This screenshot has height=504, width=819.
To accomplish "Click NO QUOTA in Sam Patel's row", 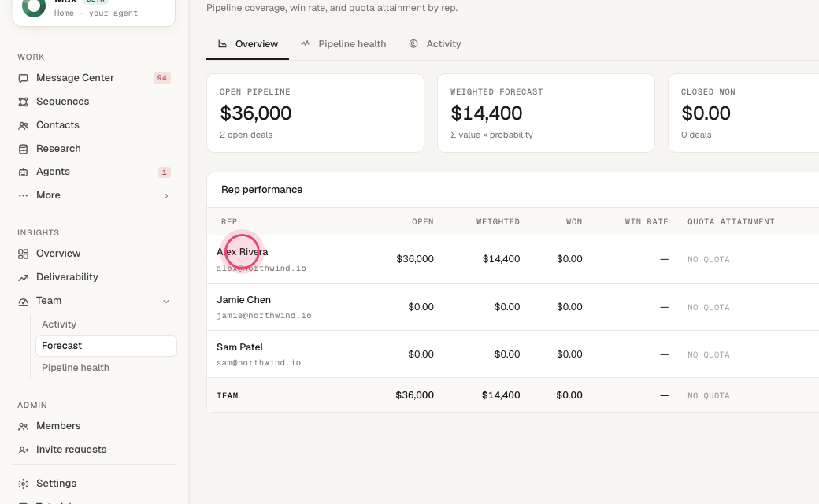I will click(x=708, y=354).
